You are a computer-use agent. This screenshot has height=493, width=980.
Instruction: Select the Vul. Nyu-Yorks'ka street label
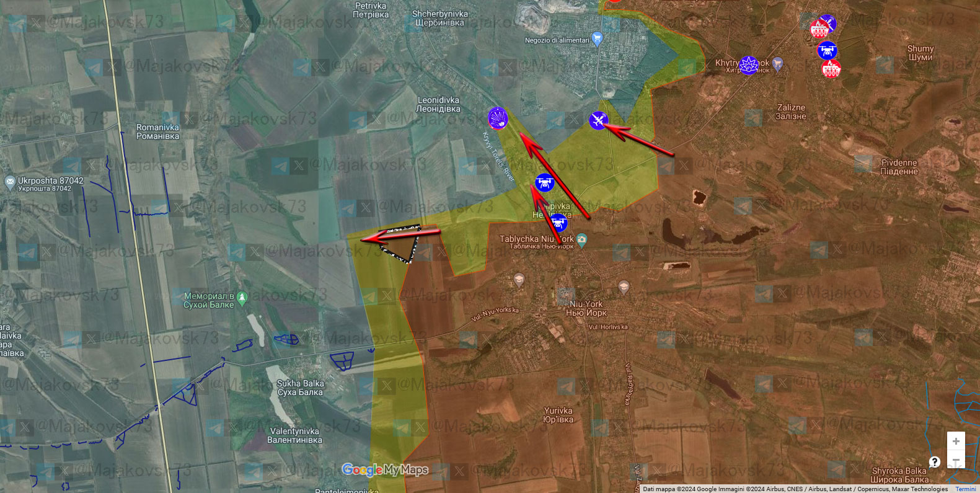coord(495,314)
